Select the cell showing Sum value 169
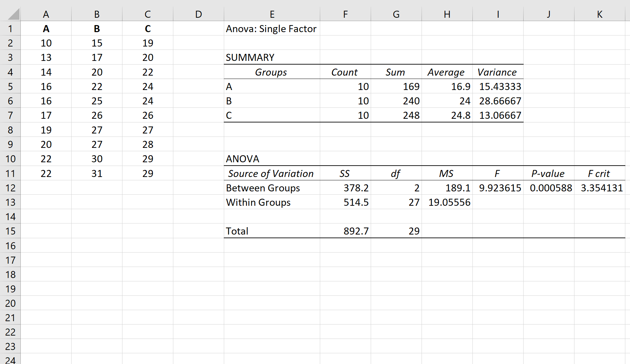Viewport: 630px width, 364px height. [396, 86]
